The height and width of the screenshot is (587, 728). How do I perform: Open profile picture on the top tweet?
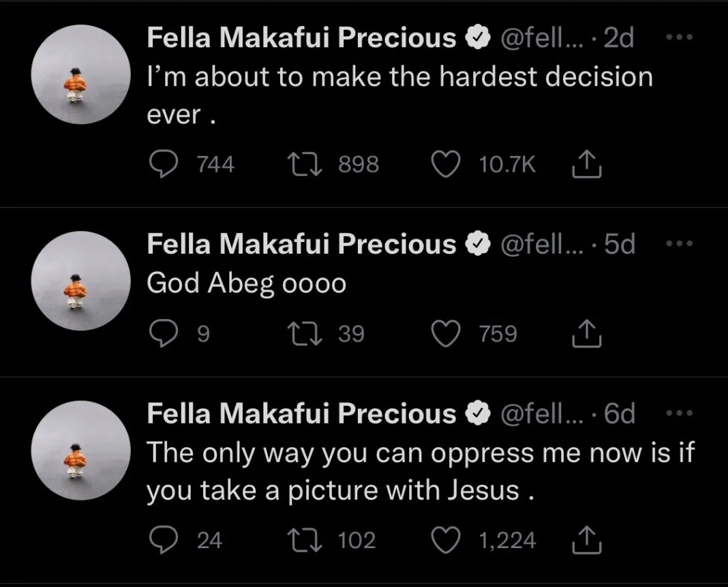click(81, 76)
